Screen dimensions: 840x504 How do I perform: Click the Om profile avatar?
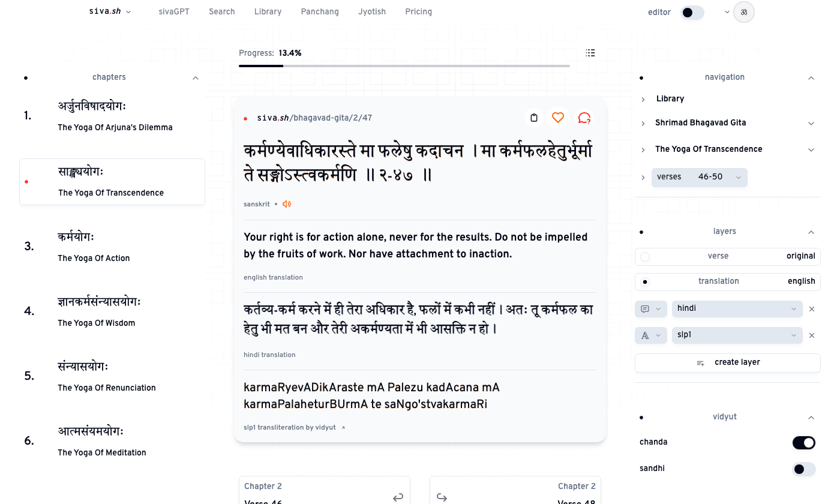[744, 12]
